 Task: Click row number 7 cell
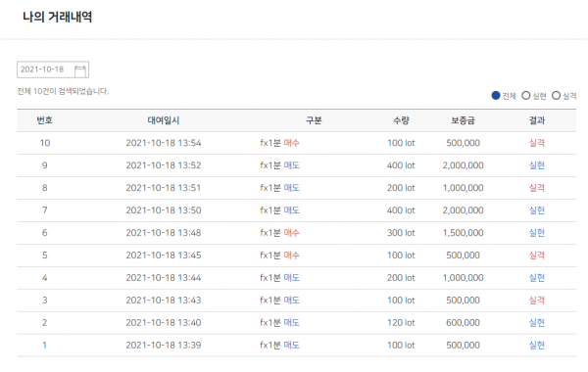[45, 210]
